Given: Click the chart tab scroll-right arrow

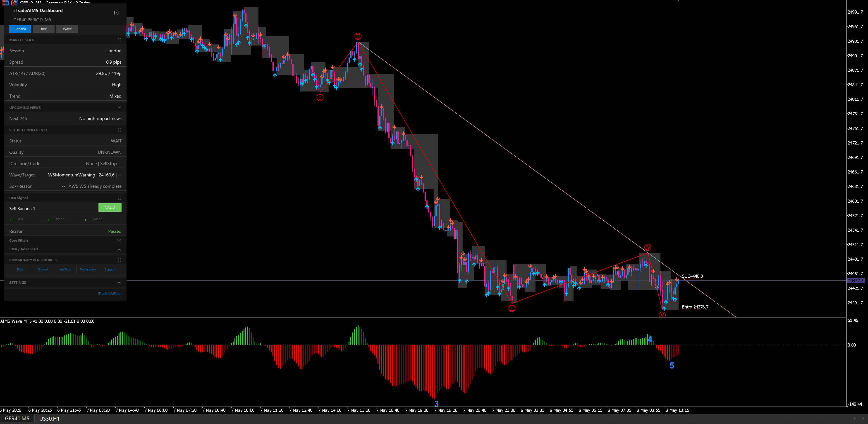Looking at the screenshot, I should pyautogui.click(x=863, y=418).
